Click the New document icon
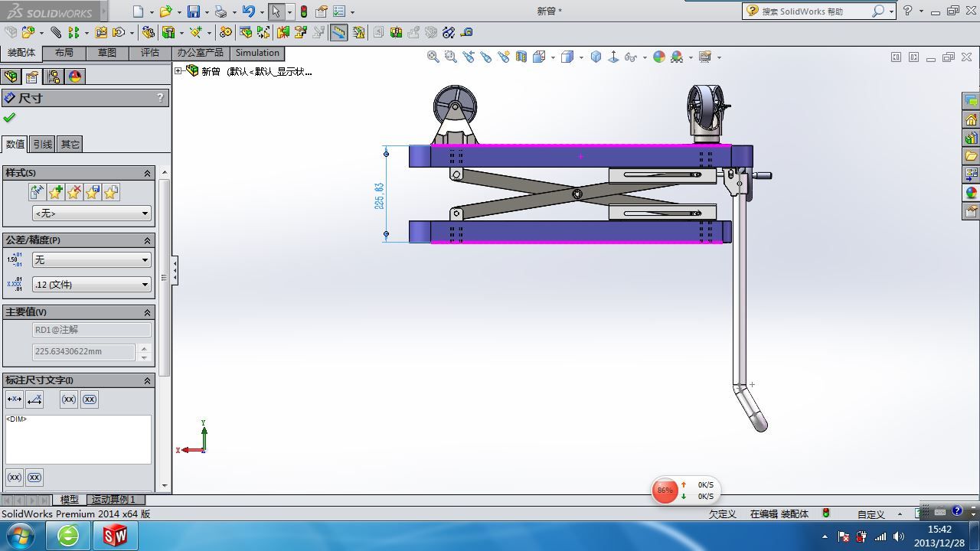The height and width of the screenshot is (551, 980). point(138,11)
